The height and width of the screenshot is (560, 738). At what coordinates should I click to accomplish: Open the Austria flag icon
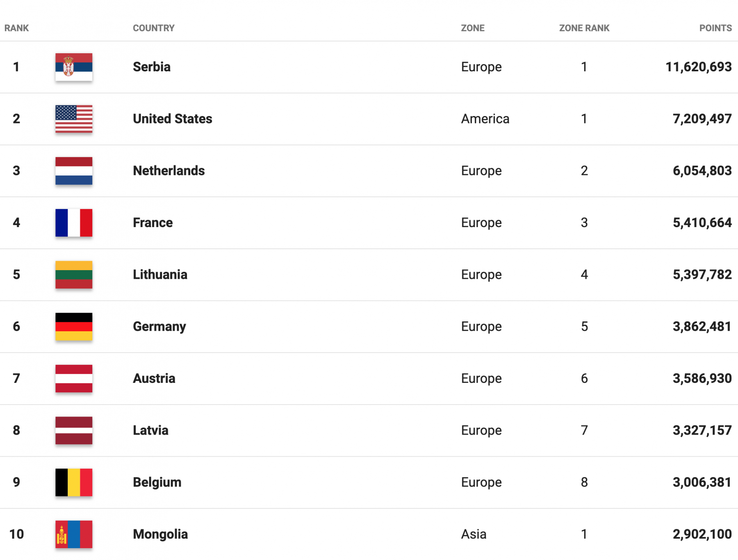74,378
